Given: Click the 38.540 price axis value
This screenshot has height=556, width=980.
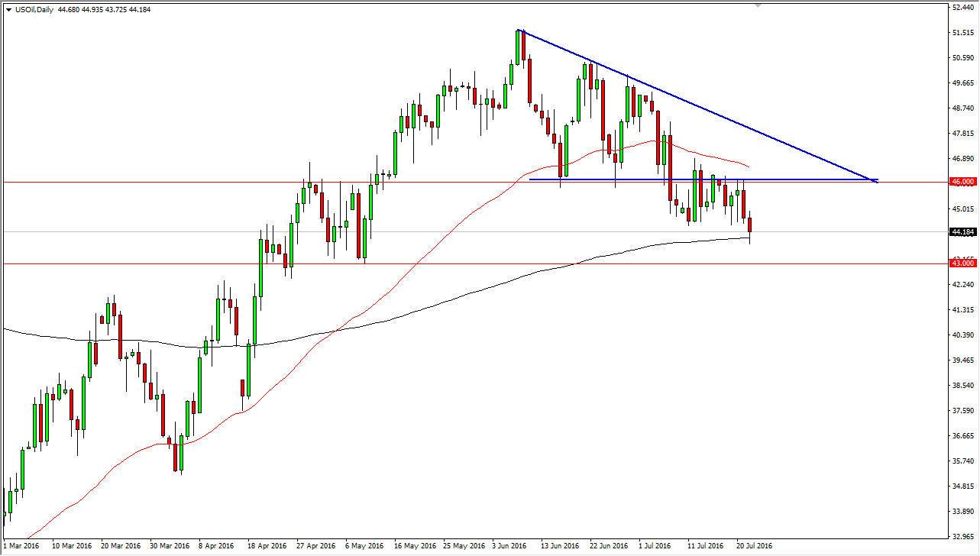Looking at the screenshot, I should tap(962, 385).
